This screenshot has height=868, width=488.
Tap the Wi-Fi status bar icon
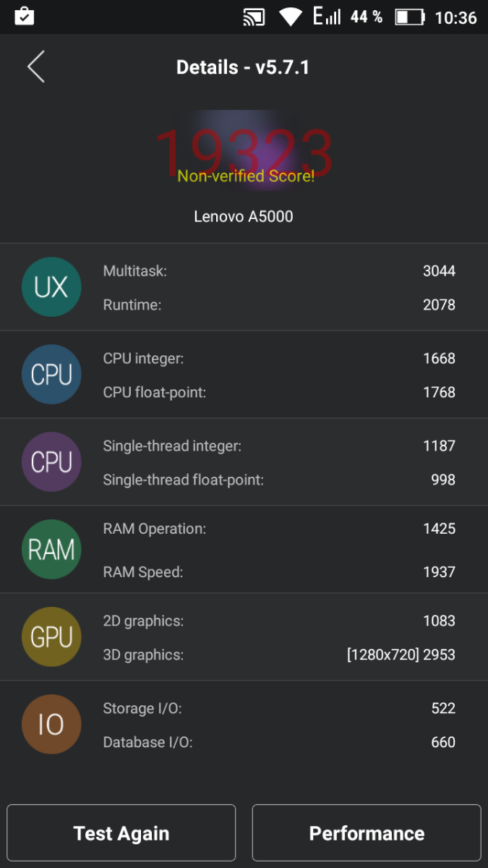(291, 17)
